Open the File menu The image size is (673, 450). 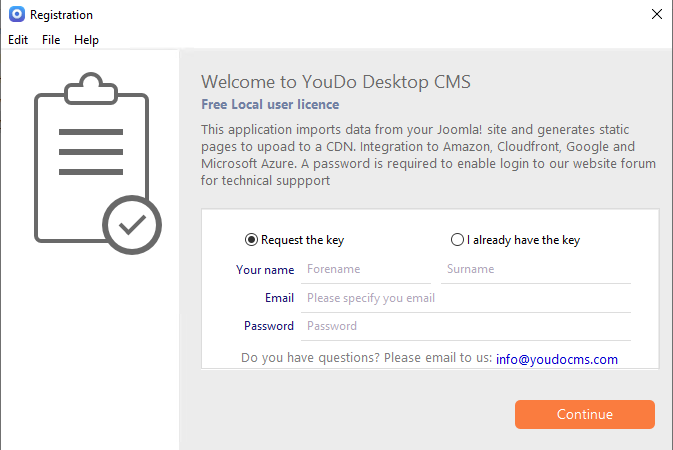coord(51,40)
